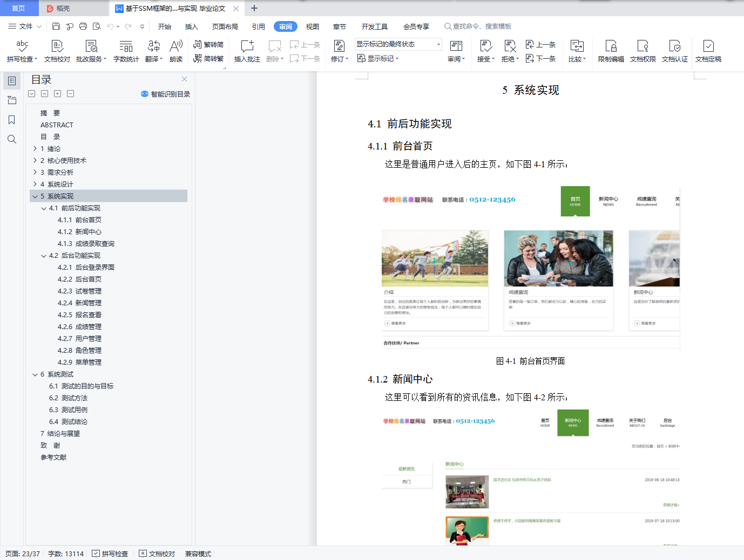Start 文档校对 from the review ribbon
The image size is (744, 560).
tap(57, 51)
